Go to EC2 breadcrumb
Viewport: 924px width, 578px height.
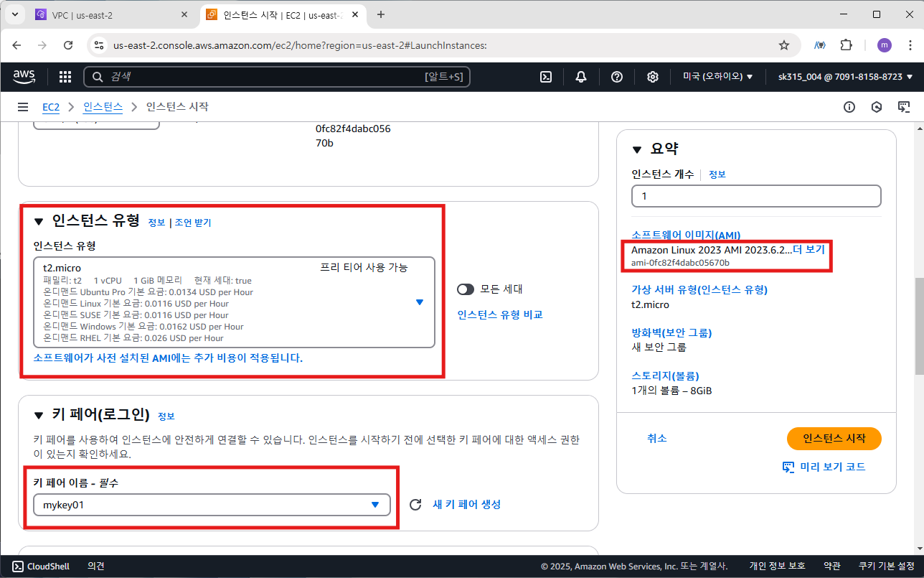pos(50,107)
